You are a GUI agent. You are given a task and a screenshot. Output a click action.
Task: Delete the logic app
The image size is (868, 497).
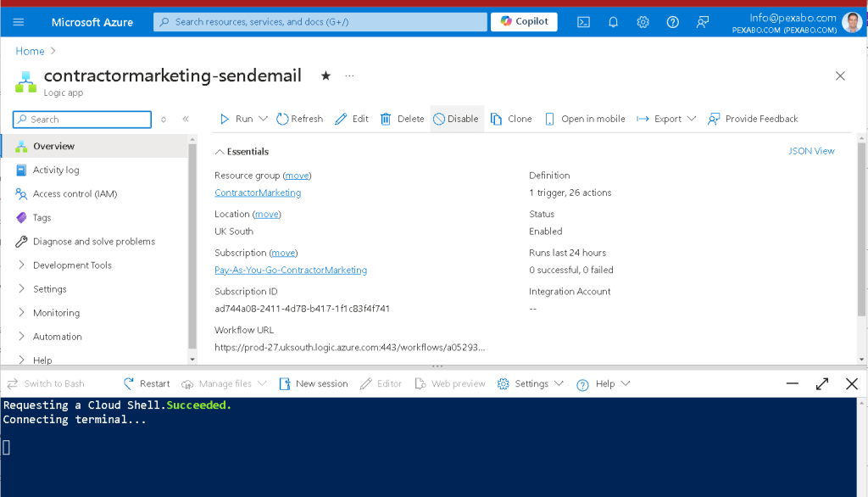pyautogui.click(x=402, y=119)
